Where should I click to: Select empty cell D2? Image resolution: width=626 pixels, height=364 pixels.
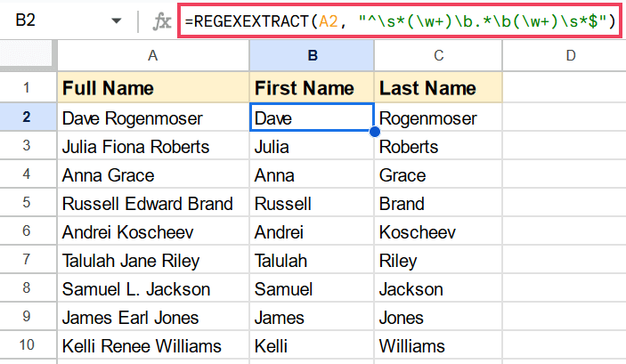[565, 117]
